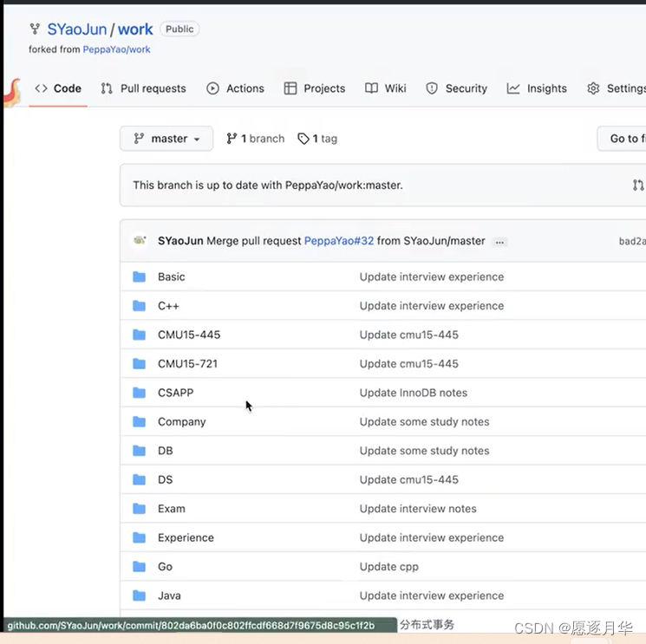Switch to the Insights tab
Screen dimensions: 646x644
537,88
